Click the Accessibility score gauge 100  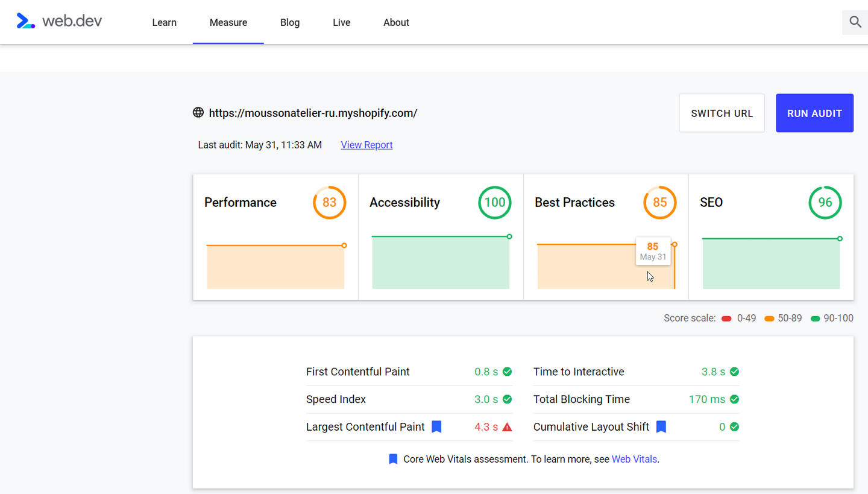pos(495,203)
